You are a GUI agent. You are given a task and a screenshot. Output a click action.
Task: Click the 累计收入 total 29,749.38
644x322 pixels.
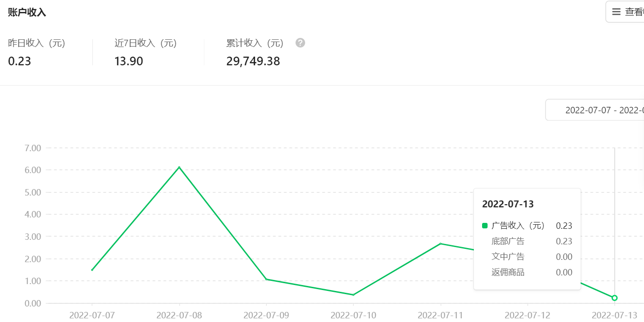[x=253, y=61]
